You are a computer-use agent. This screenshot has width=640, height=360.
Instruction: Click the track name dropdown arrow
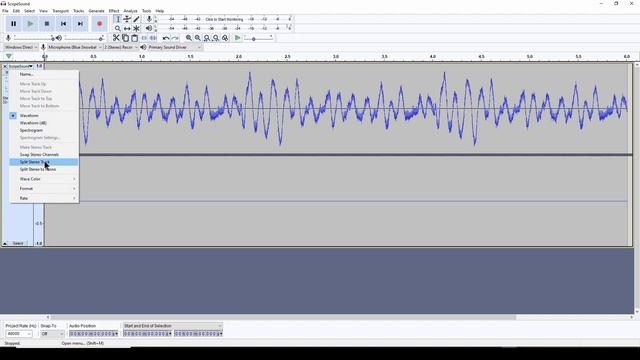31,66
